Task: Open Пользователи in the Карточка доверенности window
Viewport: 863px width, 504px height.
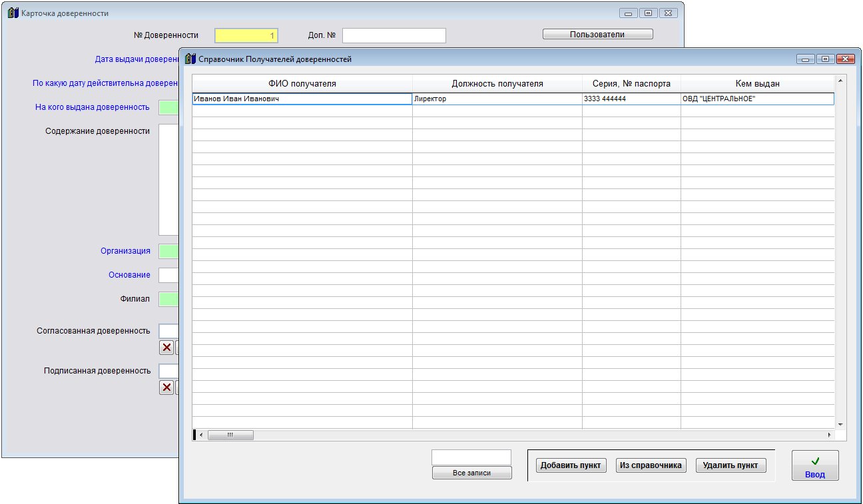Action: click(x=597, y=34)
